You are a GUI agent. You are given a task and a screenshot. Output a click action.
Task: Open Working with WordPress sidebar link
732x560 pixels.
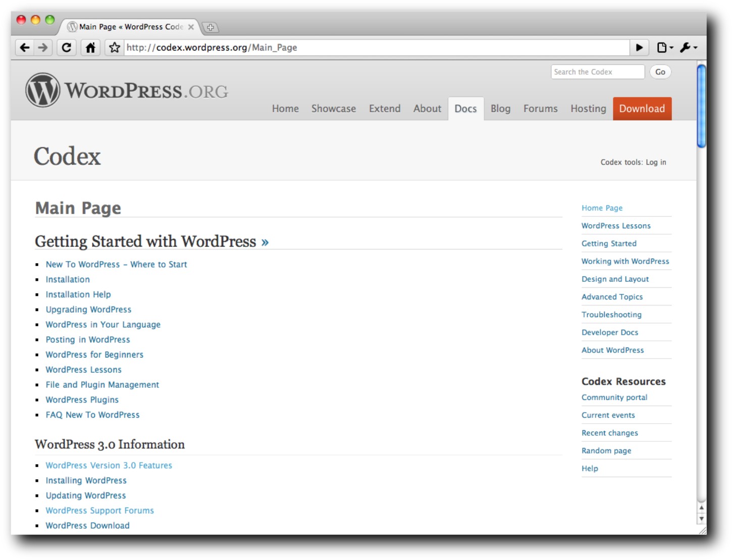(625, 262)
